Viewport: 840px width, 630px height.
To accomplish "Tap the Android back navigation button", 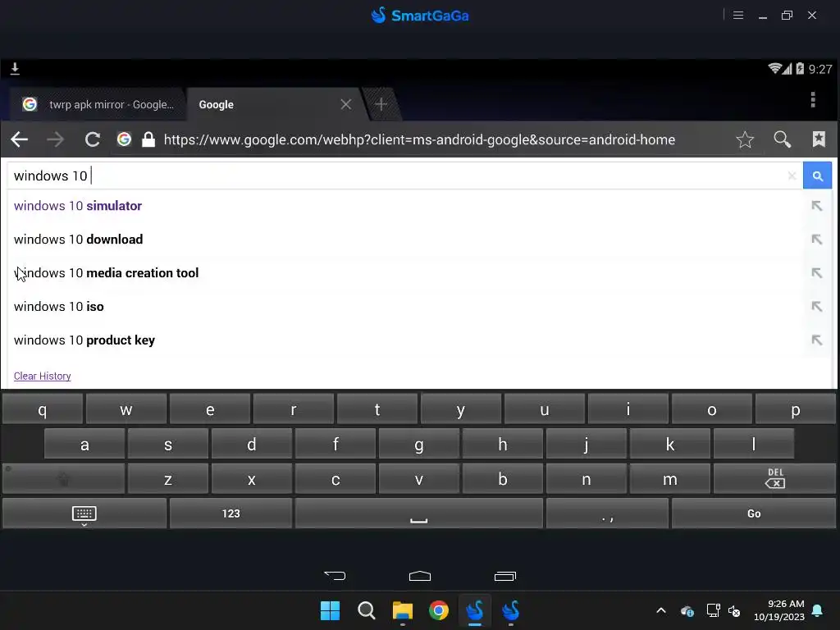I will coord(335,576).
